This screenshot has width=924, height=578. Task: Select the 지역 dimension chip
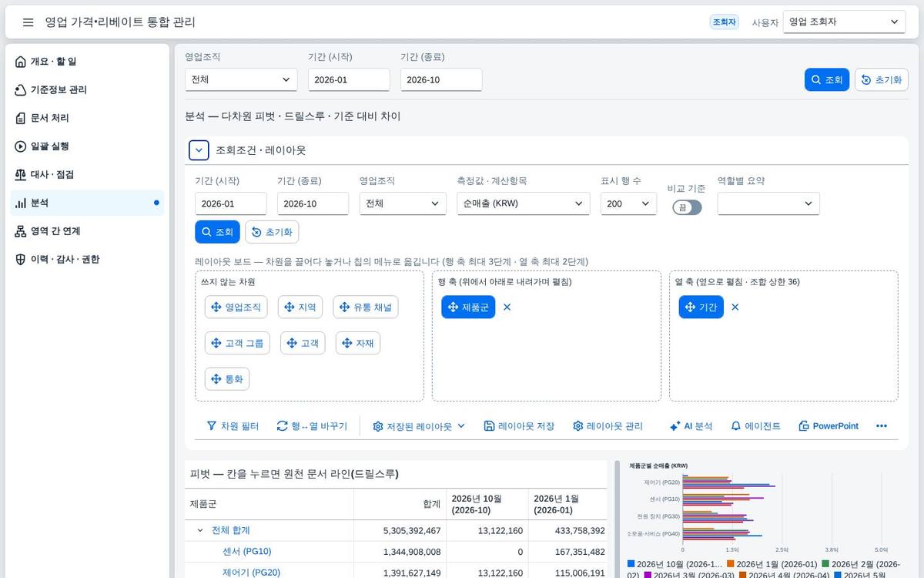(x=300, y=307)
